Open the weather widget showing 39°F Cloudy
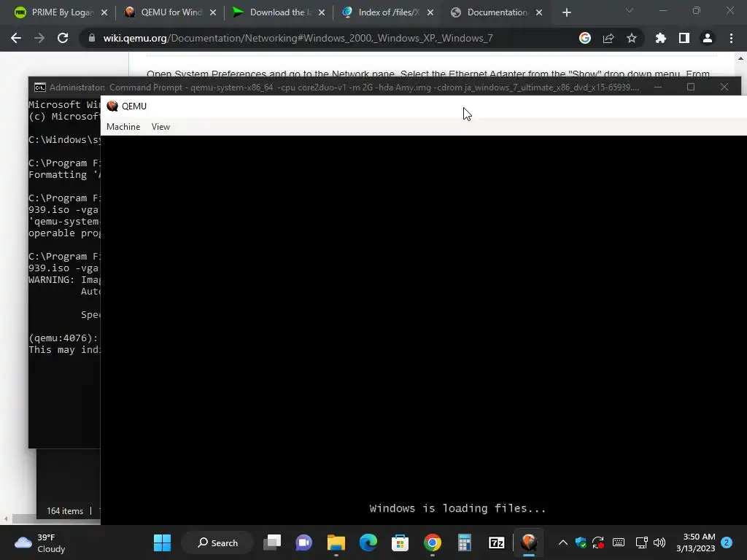Screen dimensions: 747x560 click(40, 542)
